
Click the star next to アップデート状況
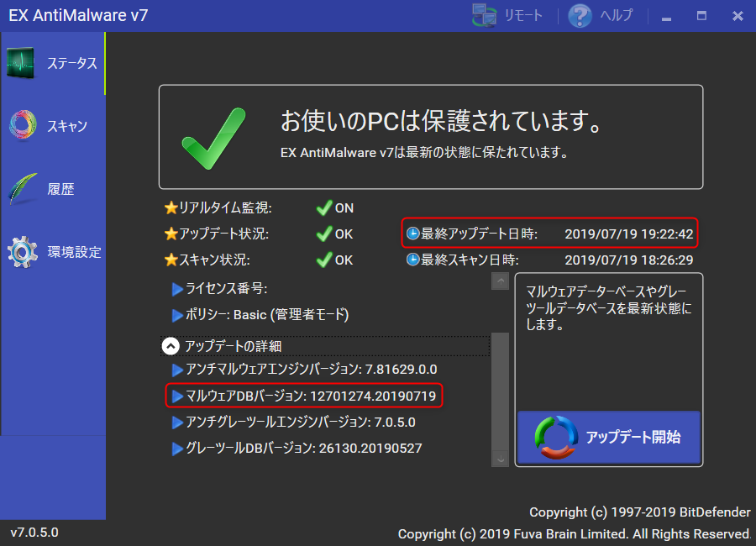[171, 234]
